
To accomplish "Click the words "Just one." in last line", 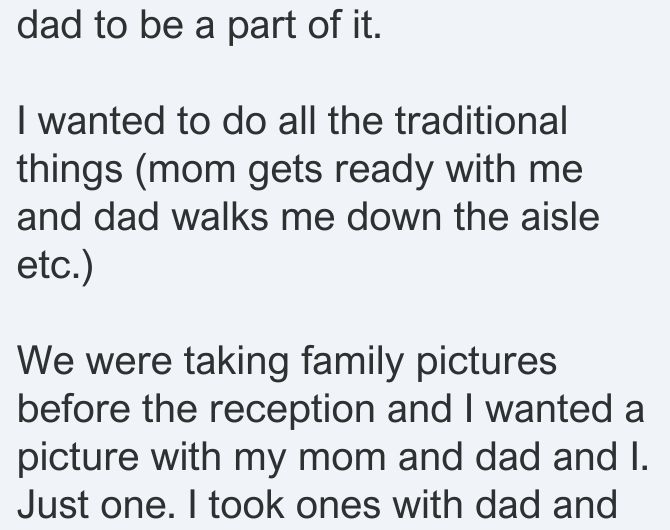I will pyautogui.click(x=96, y=505).
